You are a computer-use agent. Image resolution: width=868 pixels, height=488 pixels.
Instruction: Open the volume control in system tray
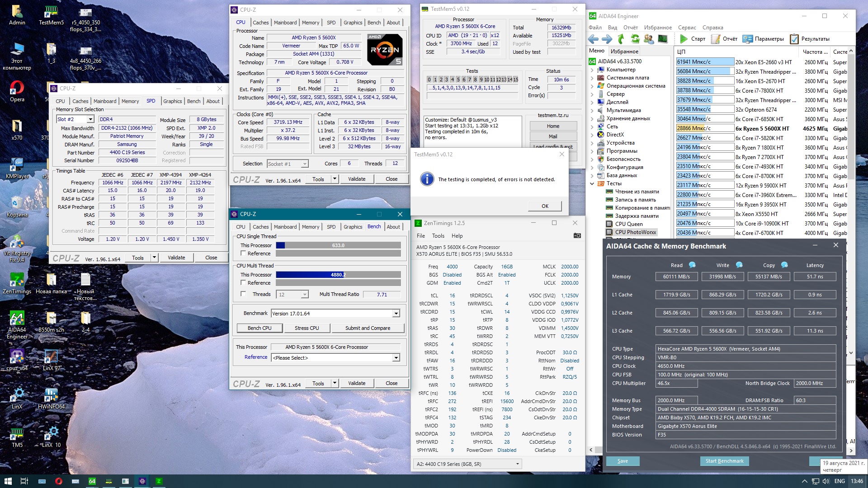point(826,481)
